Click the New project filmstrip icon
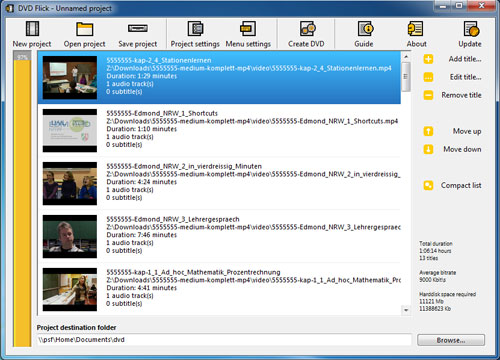The width and height of the screenshot is (500, 360). [32, 29]
